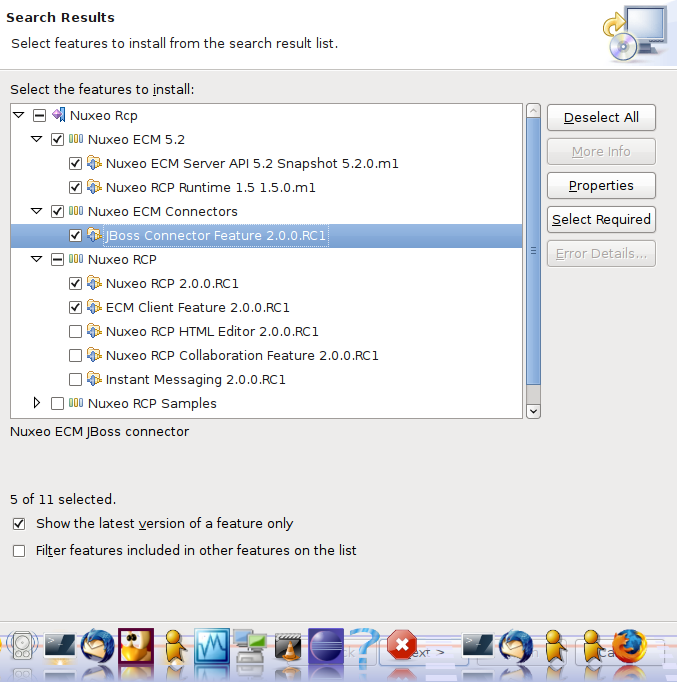Click the feature list vertical scrollbar thumb

click(533, 251)
